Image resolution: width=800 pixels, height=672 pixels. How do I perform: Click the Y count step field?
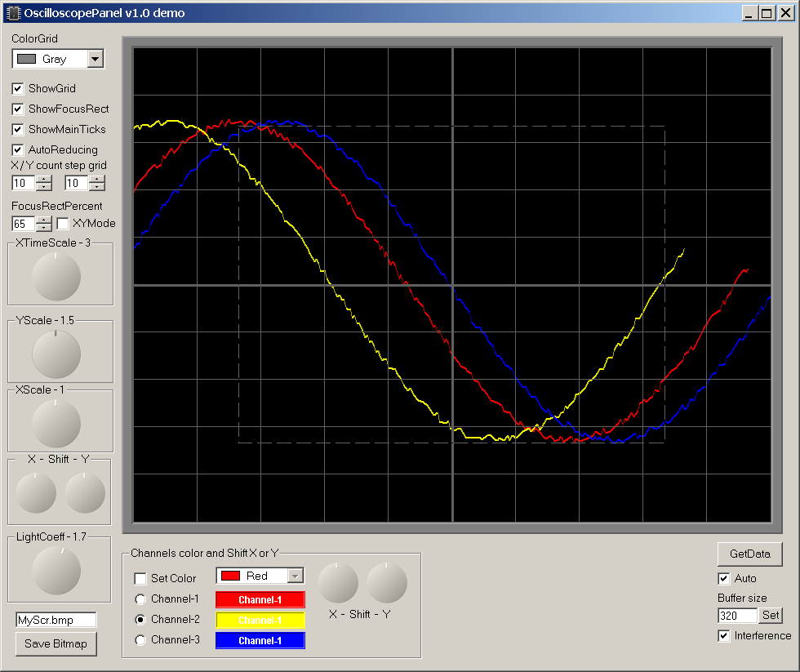pyautogui.click(x=77, y=183)
